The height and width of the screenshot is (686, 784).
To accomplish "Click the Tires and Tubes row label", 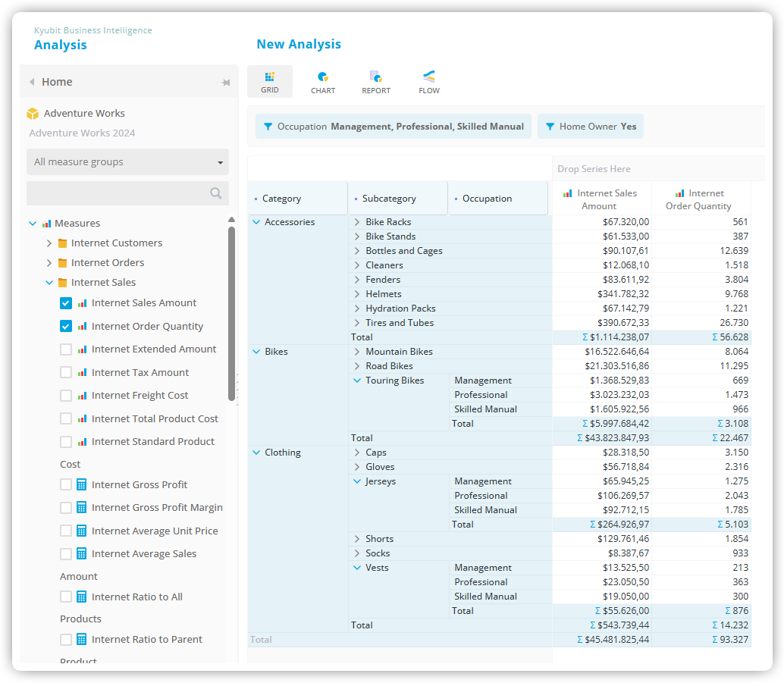I will (400, 323).
